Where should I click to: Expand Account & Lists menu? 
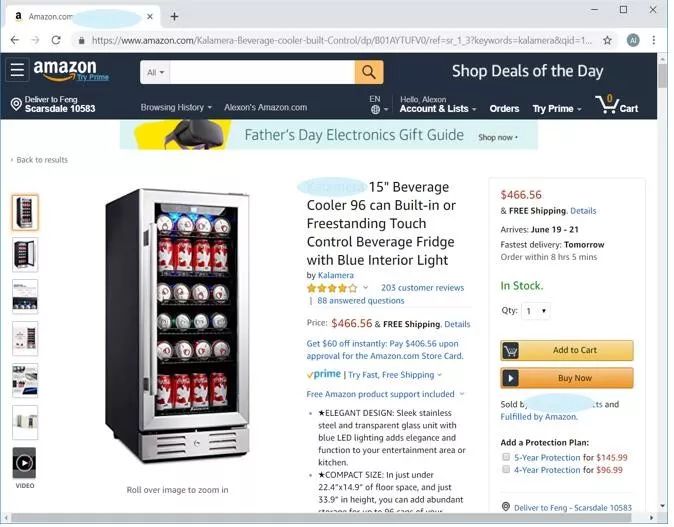438,105
